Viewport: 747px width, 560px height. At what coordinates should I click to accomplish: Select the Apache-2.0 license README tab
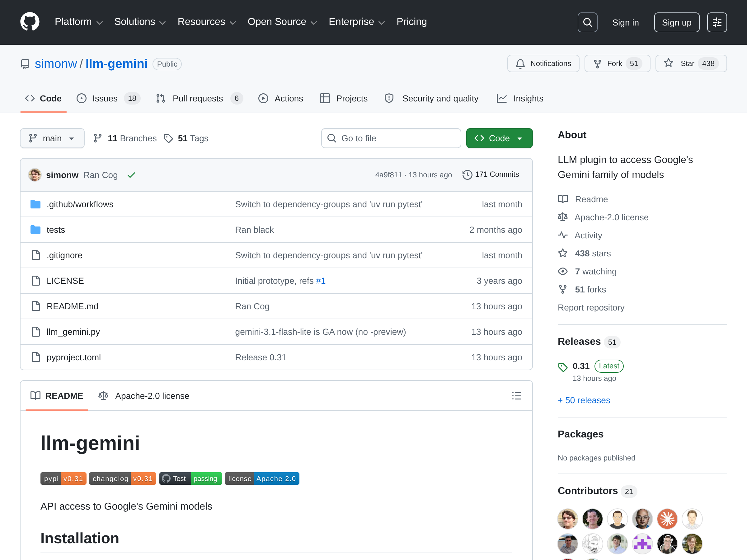click(143, 396)
